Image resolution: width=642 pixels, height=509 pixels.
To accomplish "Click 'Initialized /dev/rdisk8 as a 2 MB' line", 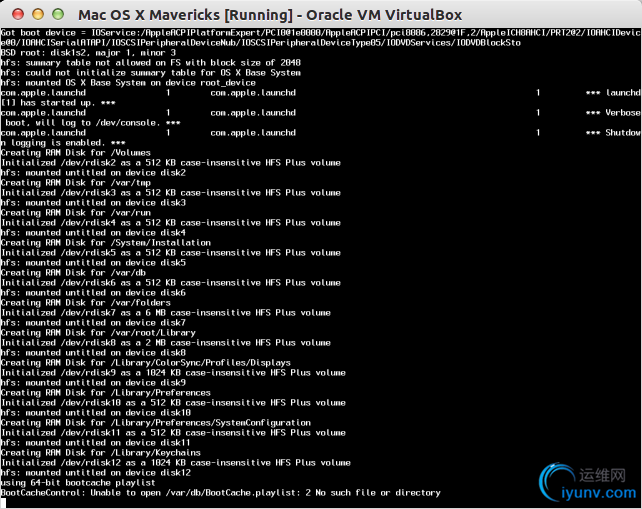I will [x=166, y=343].
